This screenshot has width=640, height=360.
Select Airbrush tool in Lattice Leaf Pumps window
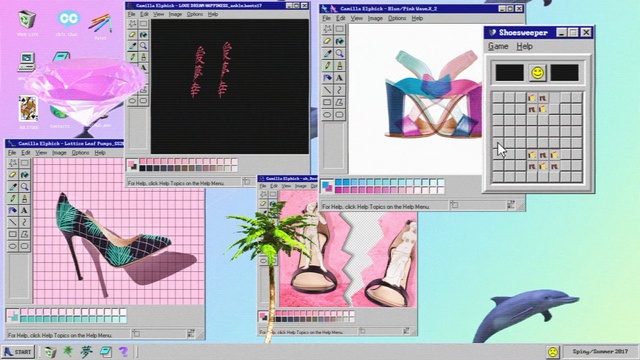click(x=13, y=211)
